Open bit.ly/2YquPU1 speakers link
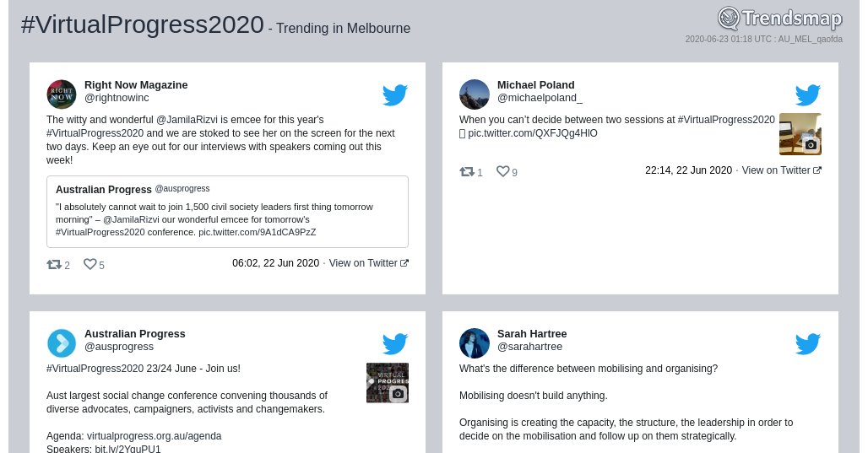This screenshot has width=868, height=453. click(x=127, y=449)
